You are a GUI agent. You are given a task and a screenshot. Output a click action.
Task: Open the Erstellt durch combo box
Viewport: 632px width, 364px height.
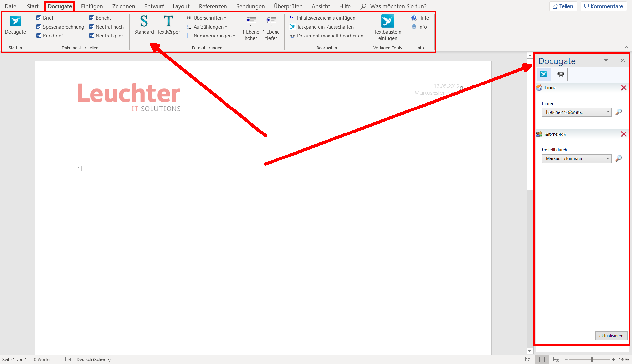(576, 158)
